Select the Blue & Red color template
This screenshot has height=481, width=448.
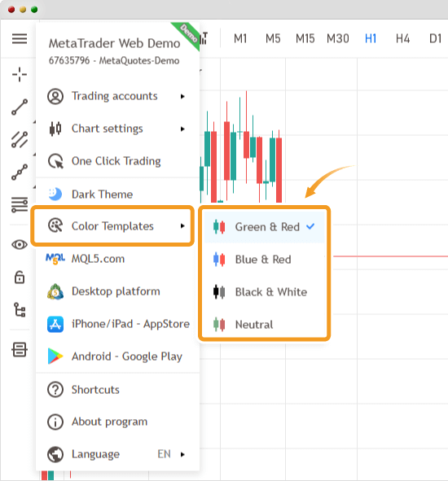click(265, 259)
